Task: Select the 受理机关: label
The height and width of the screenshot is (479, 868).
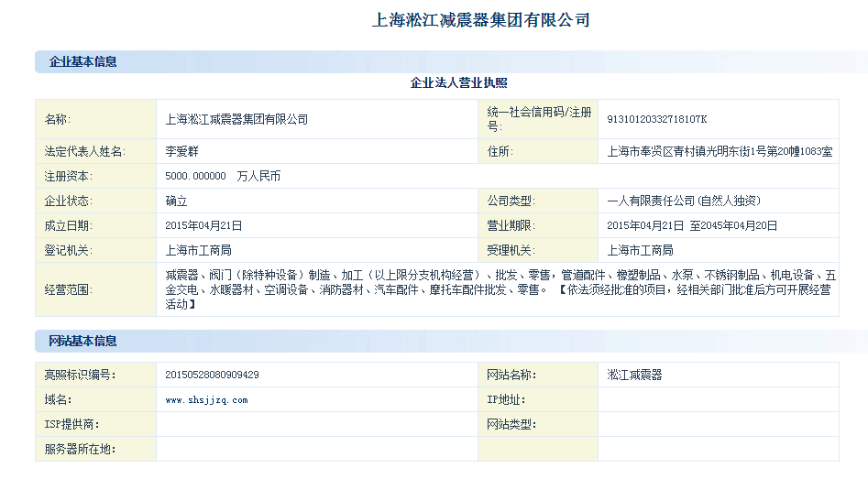Action: [511, 250]
